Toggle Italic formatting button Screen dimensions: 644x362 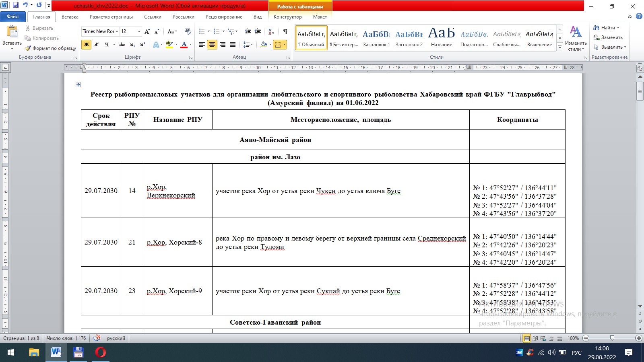[x=97, y=45]
